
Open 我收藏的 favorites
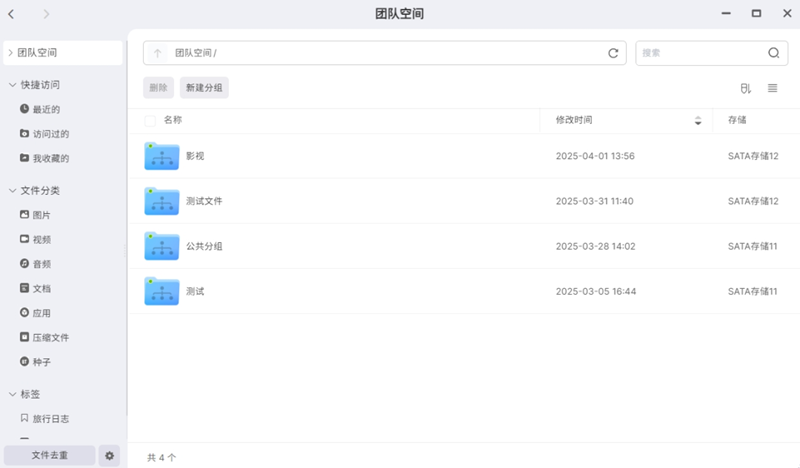44,158
